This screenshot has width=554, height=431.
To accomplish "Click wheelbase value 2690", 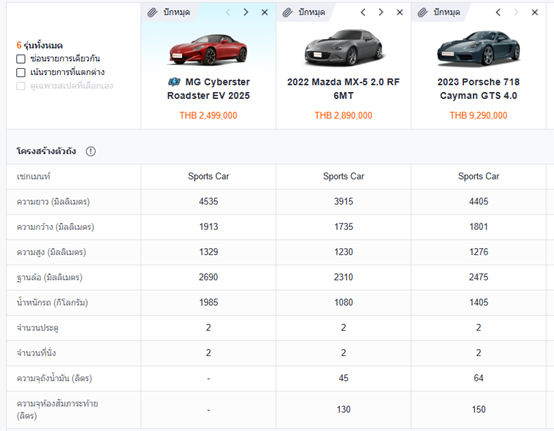I will click(x=208, y=277).
